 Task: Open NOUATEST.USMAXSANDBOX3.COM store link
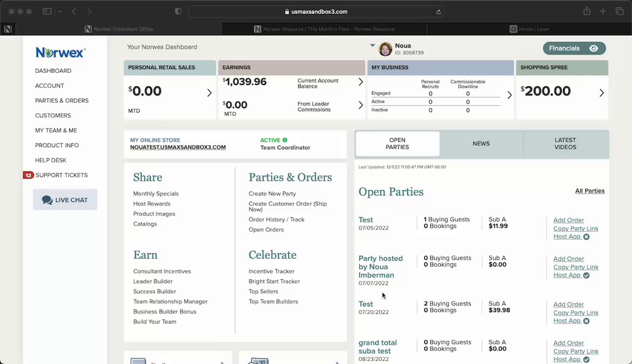[x=178, y=147]
